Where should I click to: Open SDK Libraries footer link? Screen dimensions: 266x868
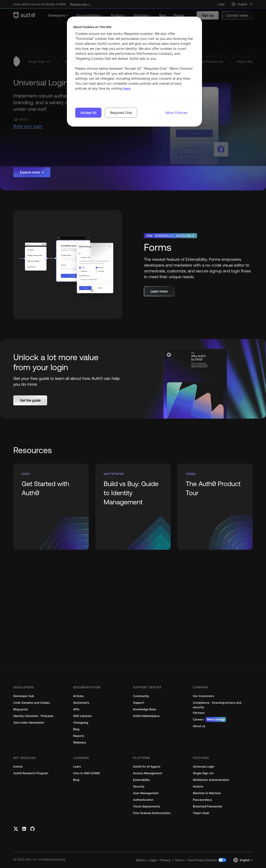click(82, 716)
